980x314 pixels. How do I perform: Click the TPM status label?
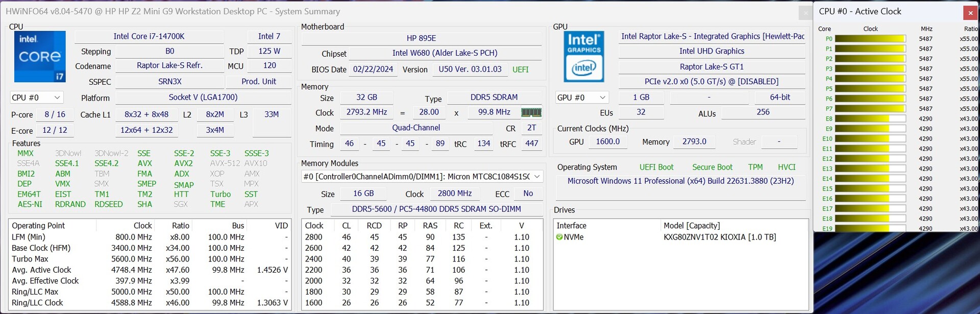[x=755, y=167]
